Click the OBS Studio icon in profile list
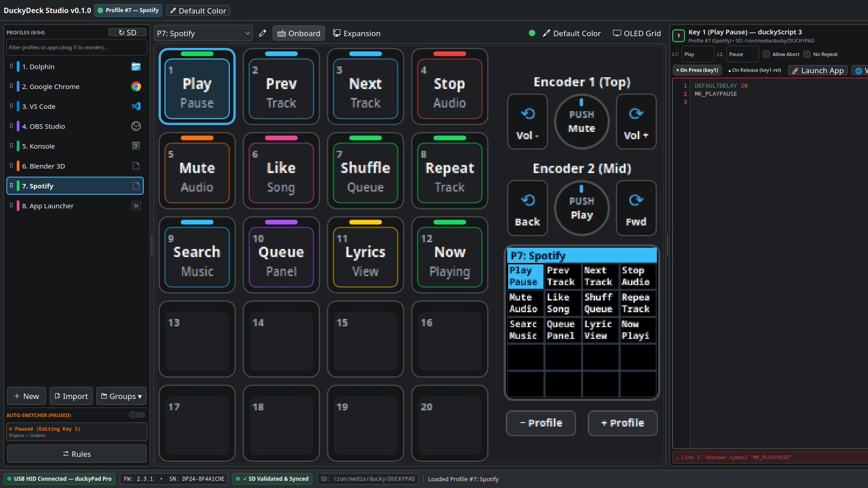The height and width of the screenshot is (488, 868). click(136, 127)
